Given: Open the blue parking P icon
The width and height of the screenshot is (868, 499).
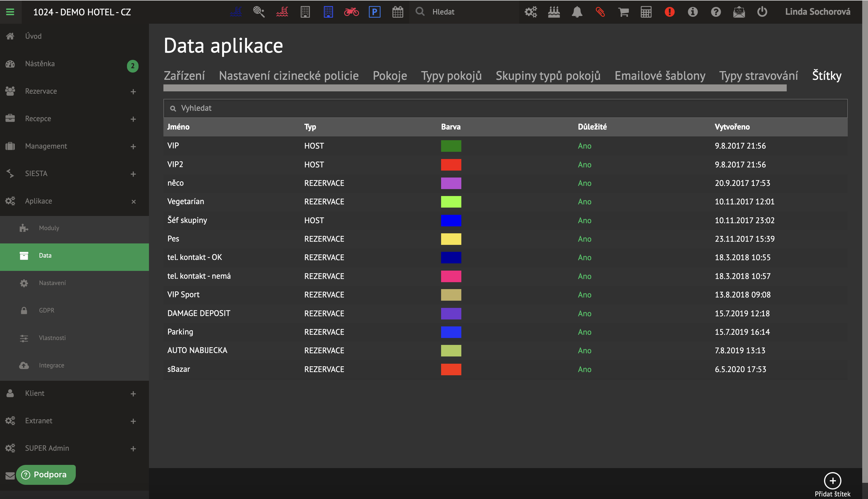Looking at the screenshot, I should pyautogui.click(x=374, y=12).
